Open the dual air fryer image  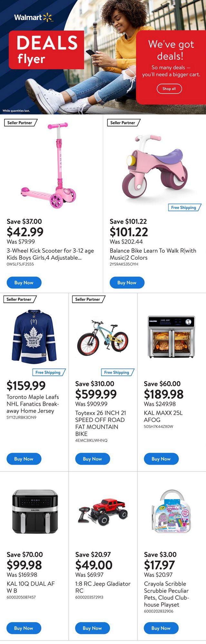click(x=35, y=511)
